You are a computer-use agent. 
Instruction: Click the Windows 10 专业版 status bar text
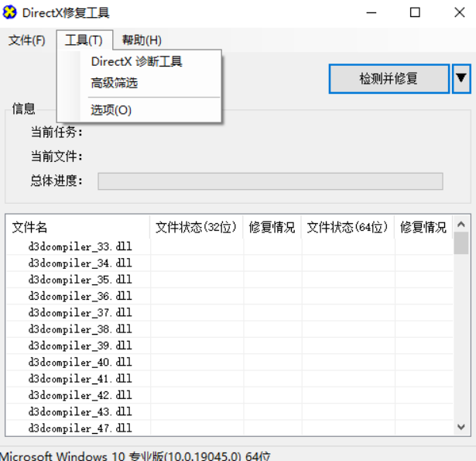pos(135,456)
